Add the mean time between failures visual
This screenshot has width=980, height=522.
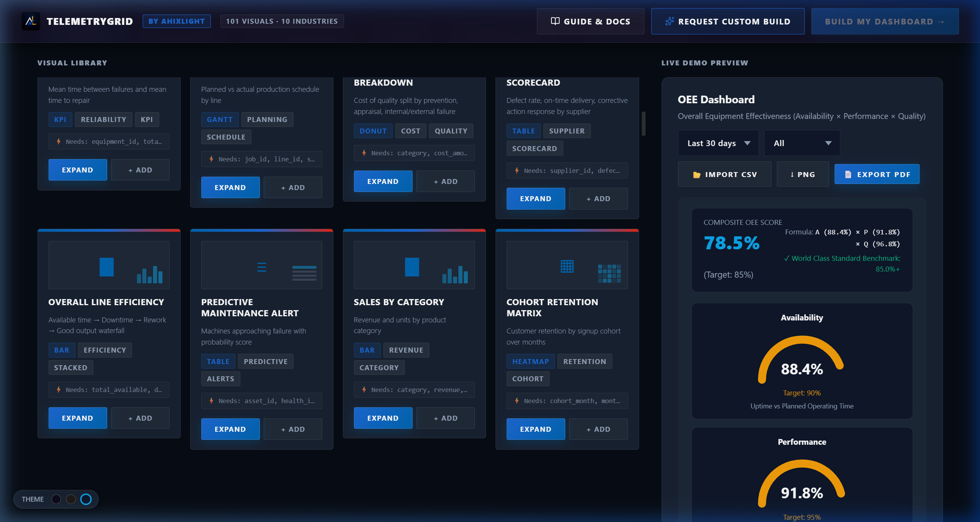140,170
